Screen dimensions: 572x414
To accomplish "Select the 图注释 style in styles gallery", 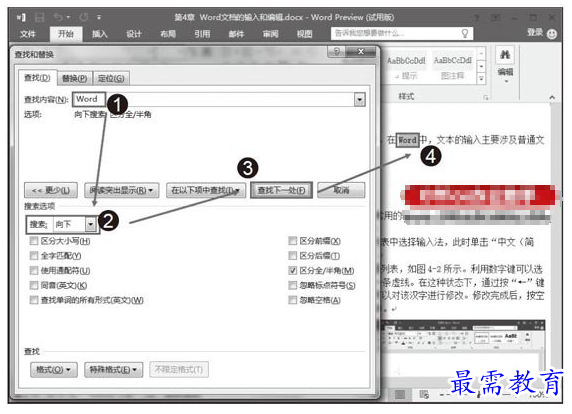I will (x=453, y=67).
